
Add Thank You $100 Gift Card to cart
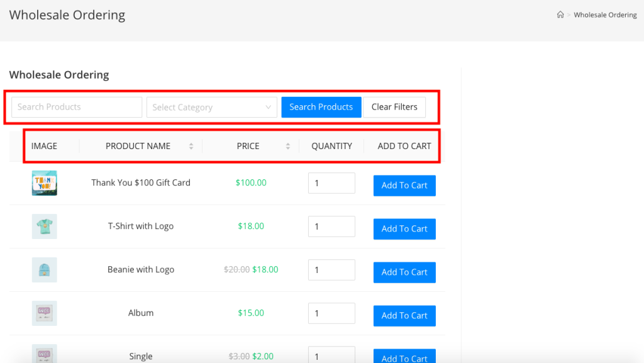(404, 186)
